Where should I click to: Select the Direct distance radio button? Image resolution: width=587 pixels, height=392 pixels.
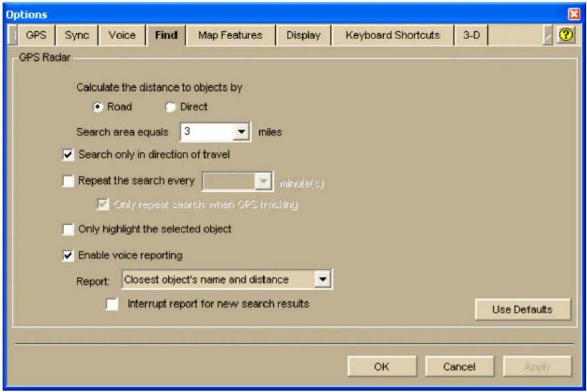click(170, 107)
